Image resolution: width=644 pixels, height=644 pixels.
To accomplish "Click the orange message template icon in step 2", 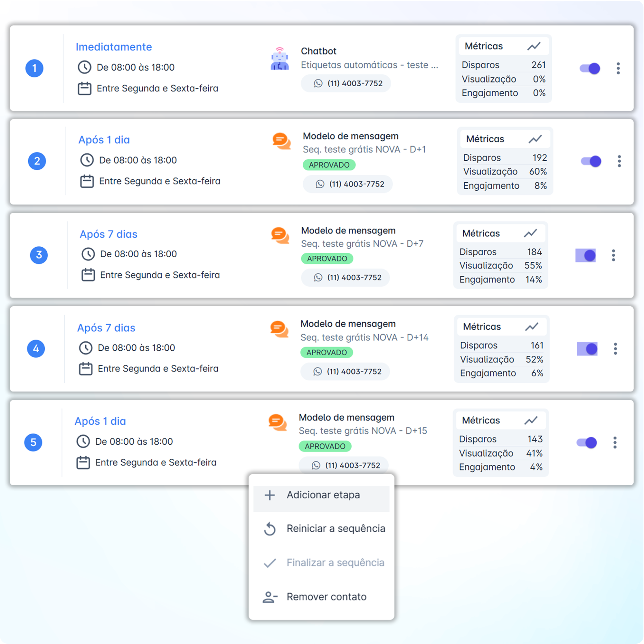I will (281, 141).
